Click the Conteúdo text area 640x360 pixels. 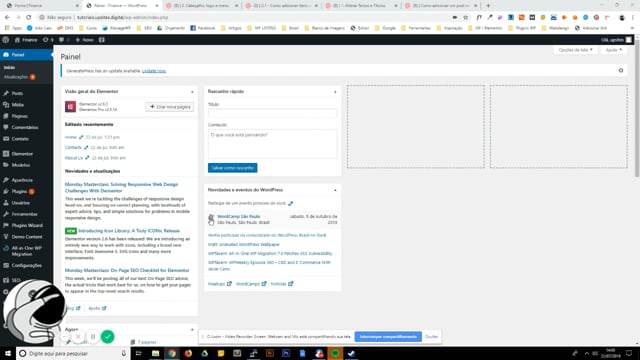pyautogui.click(x=272, y=144)
